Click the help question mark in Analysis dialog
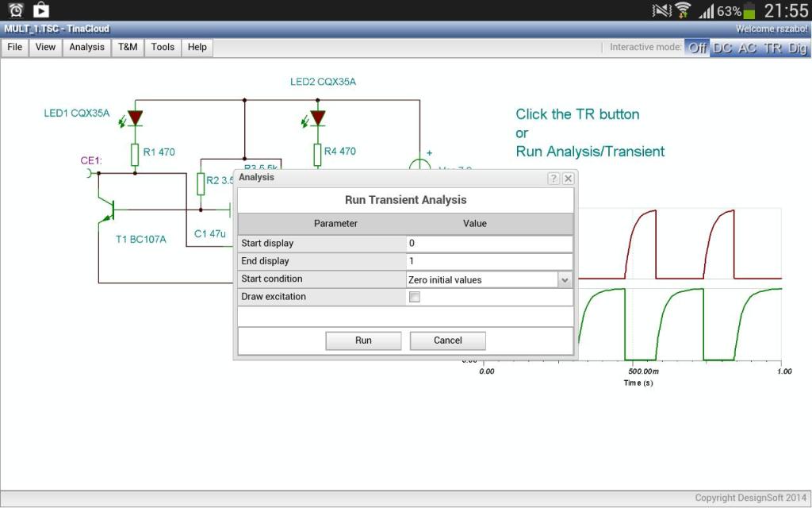This screenshot has height=508, width=812. click(553, 179)
